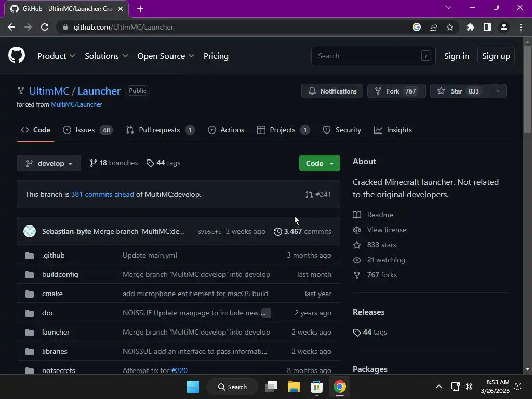View the site info lock icon
This screenshot has height=399, width=532.
[65, 27]
